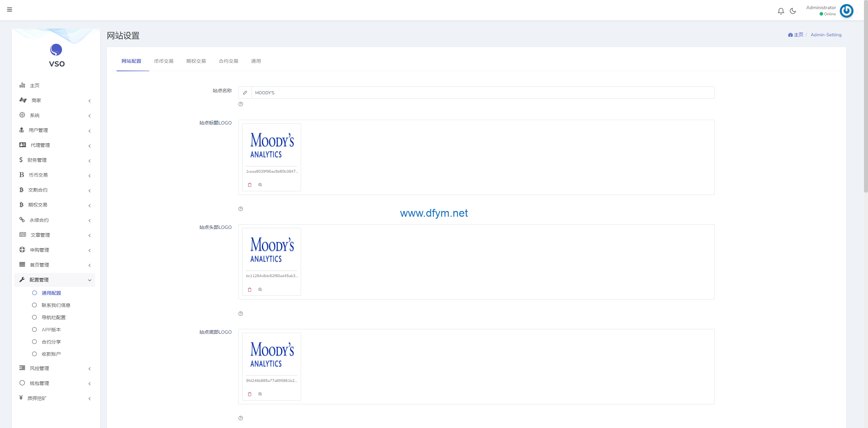Click help icon below 站点名称 field

coord(241,104)
